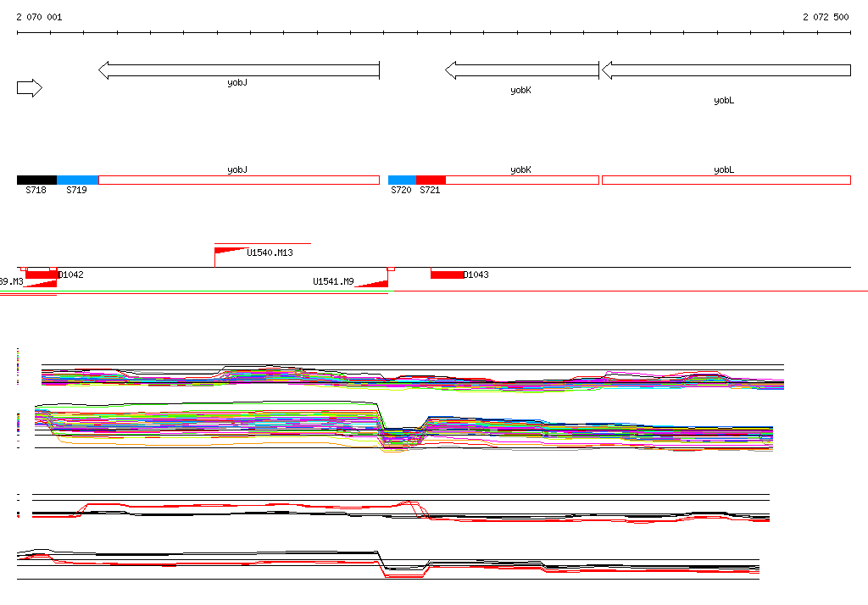Image resolution: width=868 pixels, height=605 pixels.
Task: Click yobL label above the segment bar
Action: (x=724, y=170)
